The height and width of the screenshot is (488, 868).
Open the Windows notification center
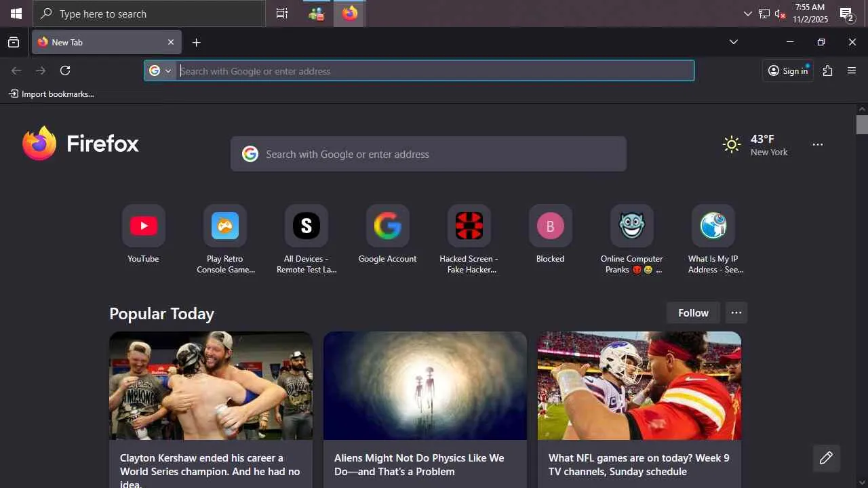tap(846, 14)
